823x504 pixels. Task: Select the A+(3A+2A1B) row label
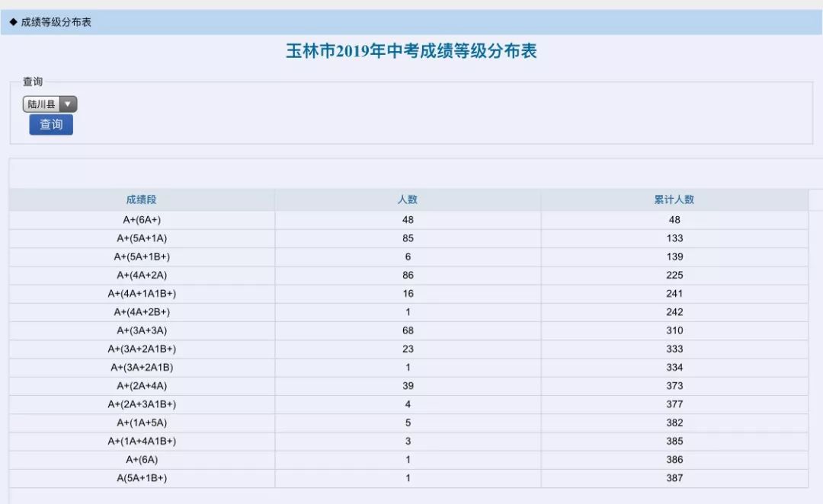pyautogui.click(x=142, y=367)
